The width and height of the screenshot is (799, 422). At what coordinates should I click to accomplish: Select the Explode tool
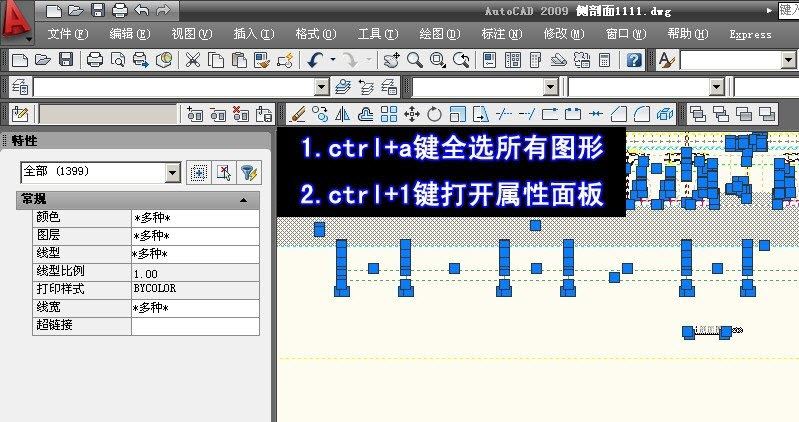[665, 114]
